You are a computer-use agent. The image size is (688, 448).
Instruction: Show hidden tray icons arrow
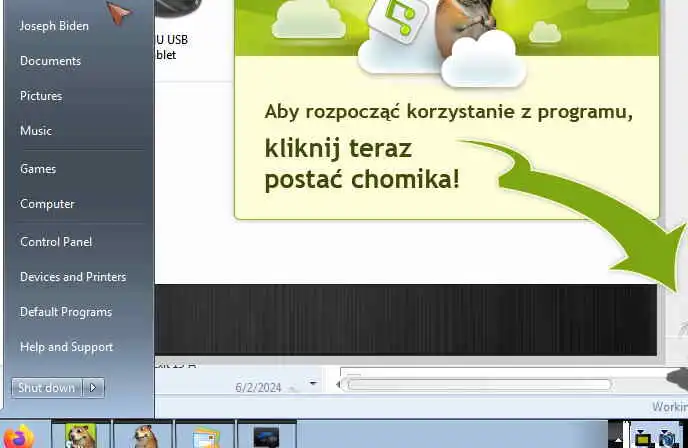tap(618, 439)
